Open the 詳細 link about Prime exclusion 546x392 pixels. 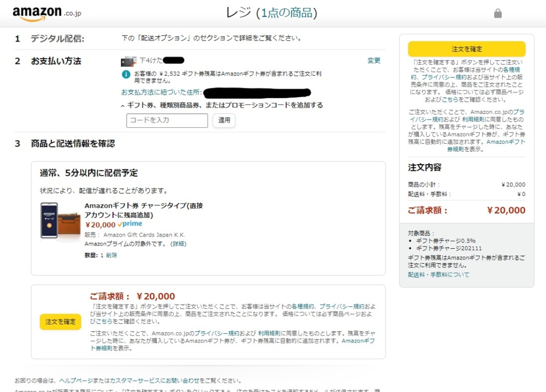point(179,244)
